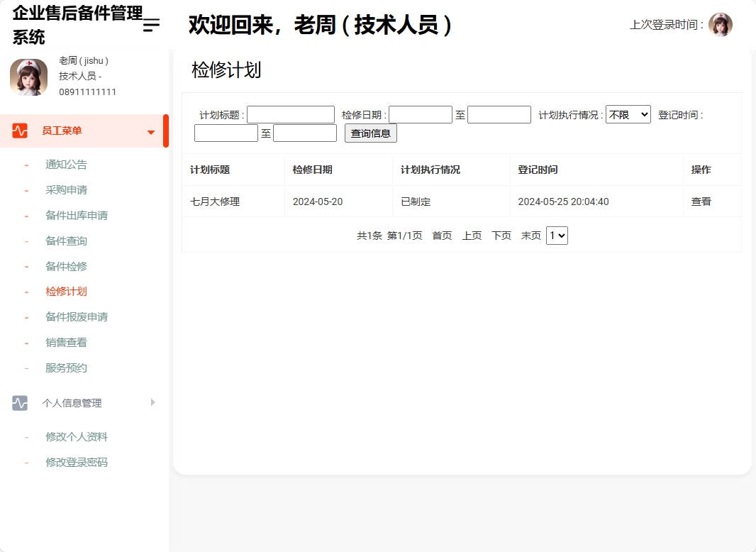Click the hamburger menu icon in the header
This screenshot has height=552, width=756.
click(x=150, y=26)
